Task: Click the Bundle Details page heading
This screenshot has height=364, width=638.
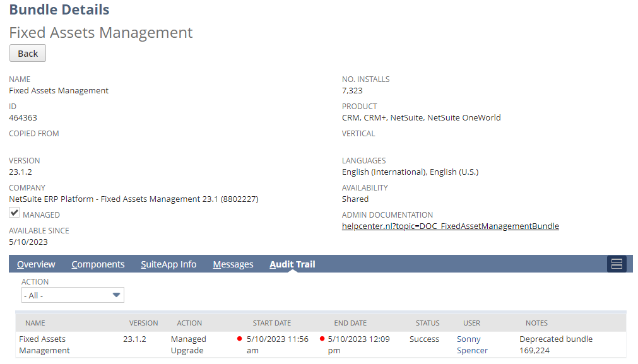Action: (59, 9)
